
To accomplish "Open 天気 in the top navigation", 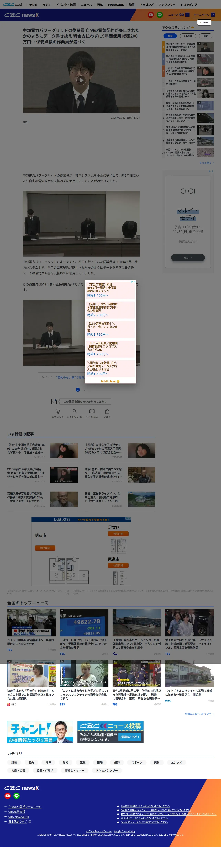I will click(100, 5).
